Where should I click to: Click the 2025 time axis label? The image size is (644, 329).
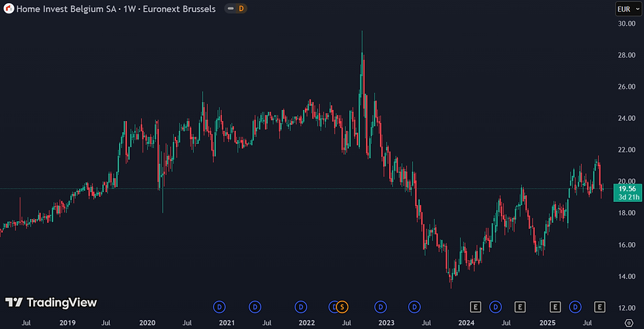pos(547,323)
